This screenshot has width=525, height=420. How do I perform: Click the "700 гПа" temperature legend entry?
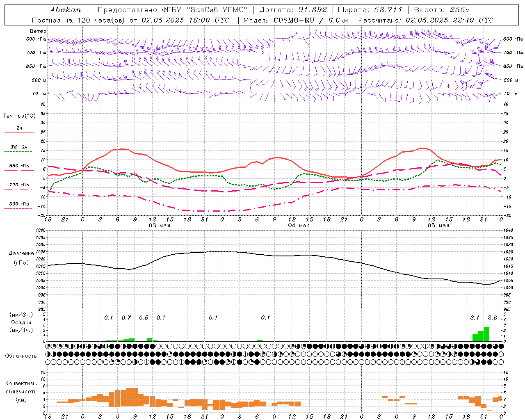19,185
